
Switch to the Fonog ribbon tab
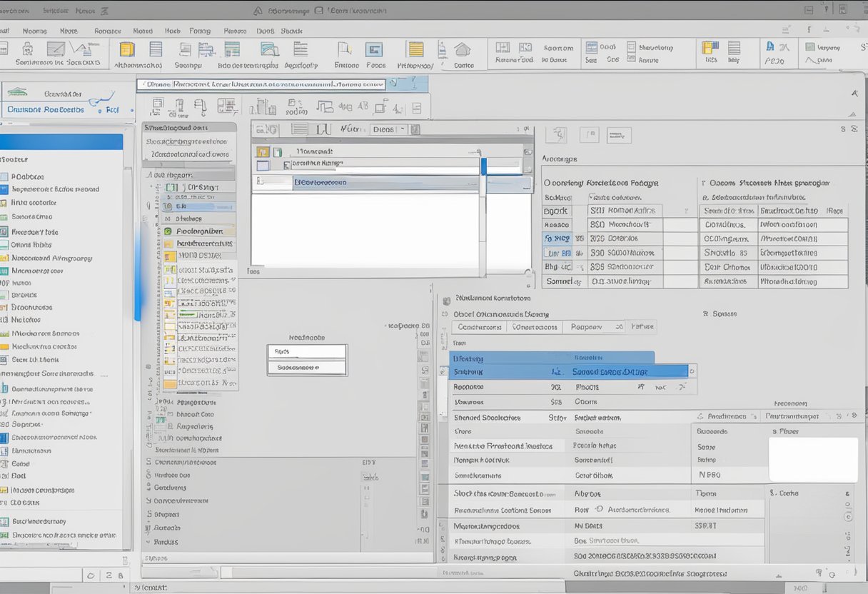click(x=200, y=31)
